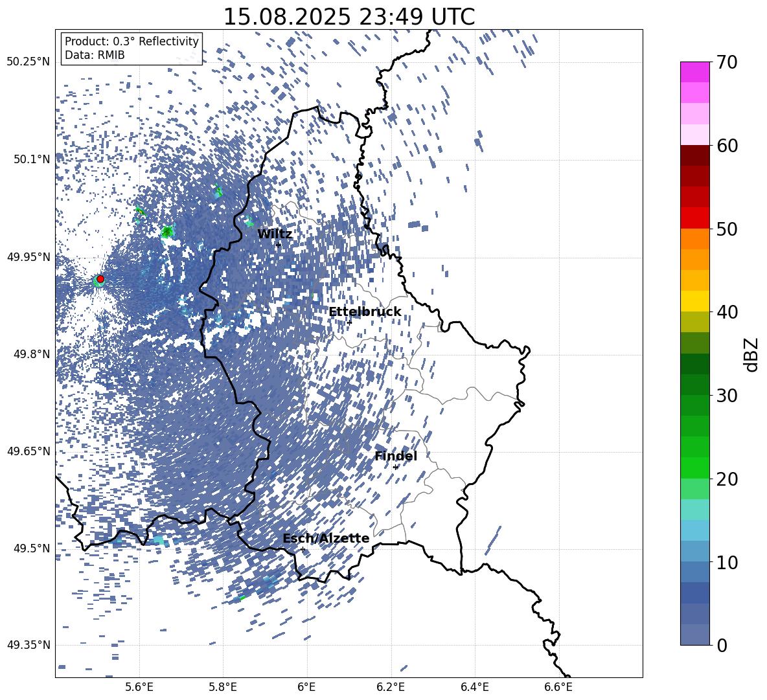This screenshot has height=700, width=767.
Task: Pick the orange swatch just below 50
Action: point(694,238)
